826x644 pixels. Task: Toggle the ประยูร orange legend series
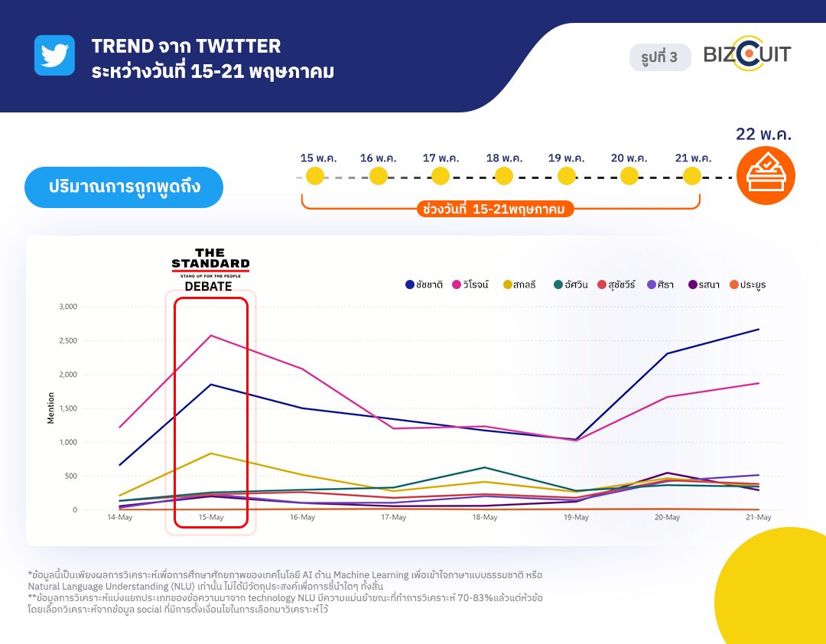[x=747, y=285]
